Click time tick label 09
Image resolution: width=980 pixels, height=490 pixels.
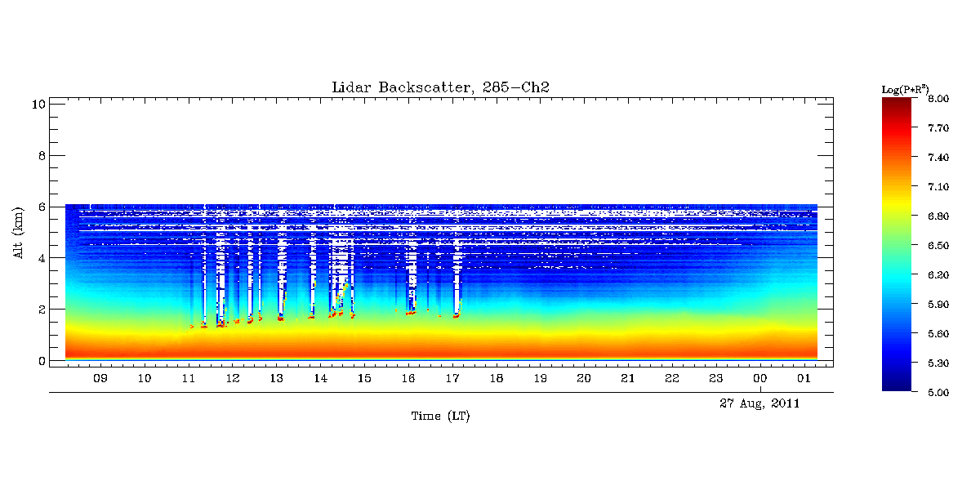(100, 379)
